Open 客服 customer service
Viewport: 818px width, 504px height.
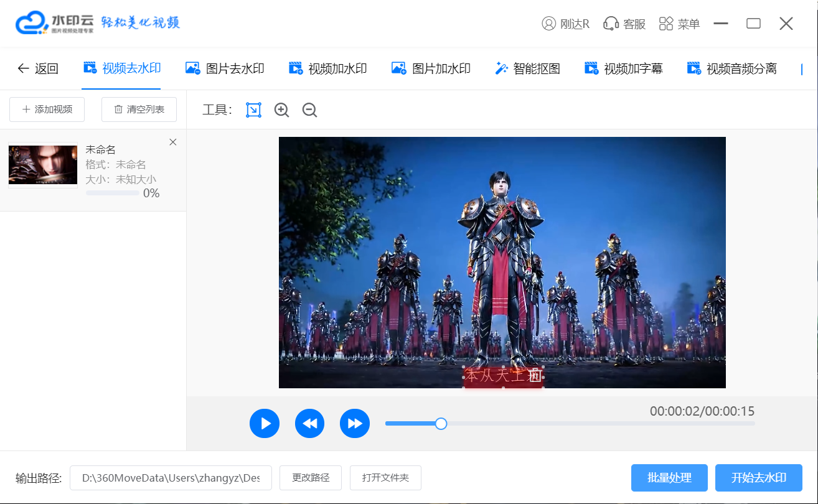coord(624,24)
